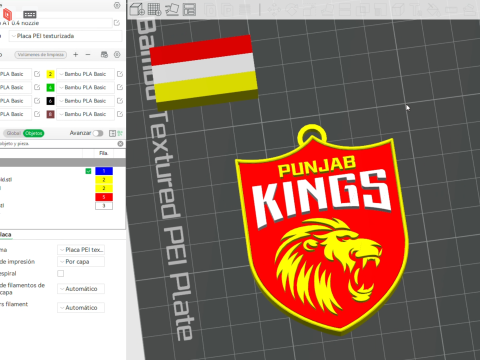Click the Auto orient toolbar icon

172,9
